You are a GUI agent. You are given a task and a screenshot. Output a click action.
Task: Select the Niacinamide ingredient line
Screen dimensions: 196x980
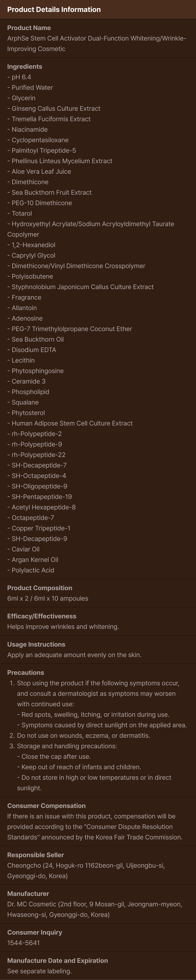27,129
